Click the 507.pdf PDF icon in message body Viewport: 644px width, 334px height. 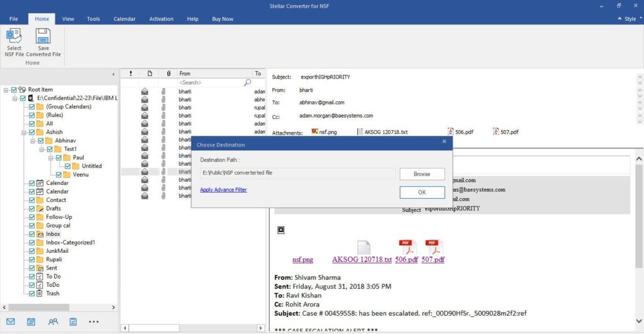click(434, 247)
